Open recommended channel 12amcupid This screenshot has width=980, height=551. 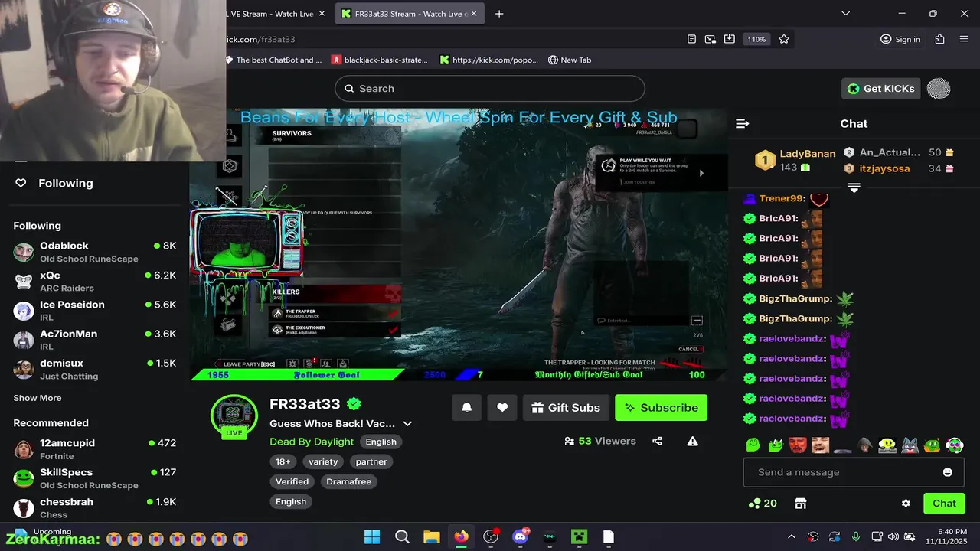point(95,449)
